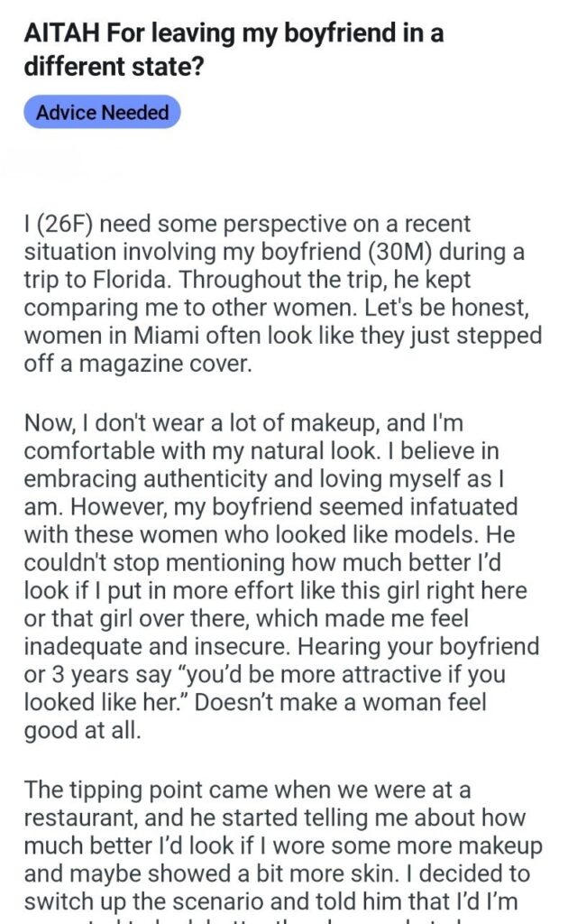Click the paragraph beginning "Now, I don't wear"

point(282,561)
